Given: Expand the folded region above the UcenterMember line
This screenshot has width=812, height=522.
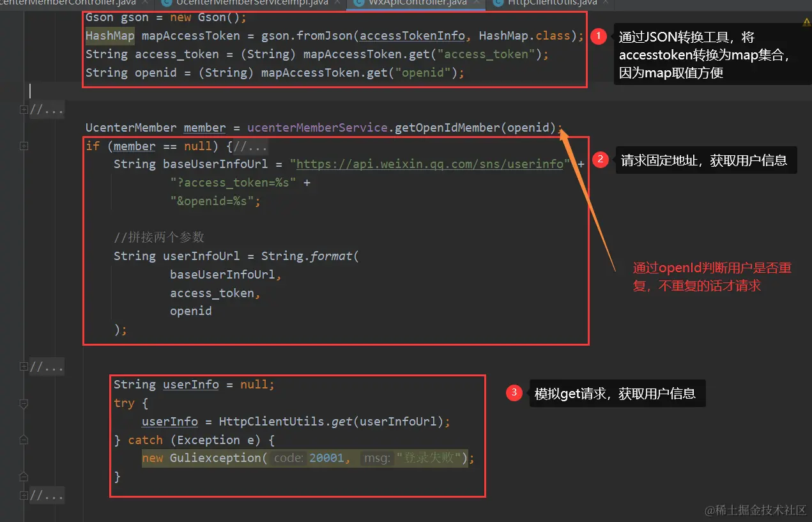Looking at the screenshot, I should pyautogui.click(x=24, y=110).
